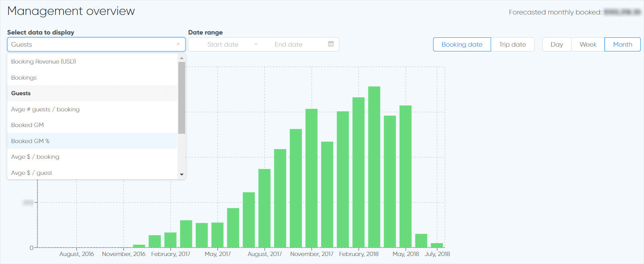Group chart data by Day

click(x=557, y=44)
